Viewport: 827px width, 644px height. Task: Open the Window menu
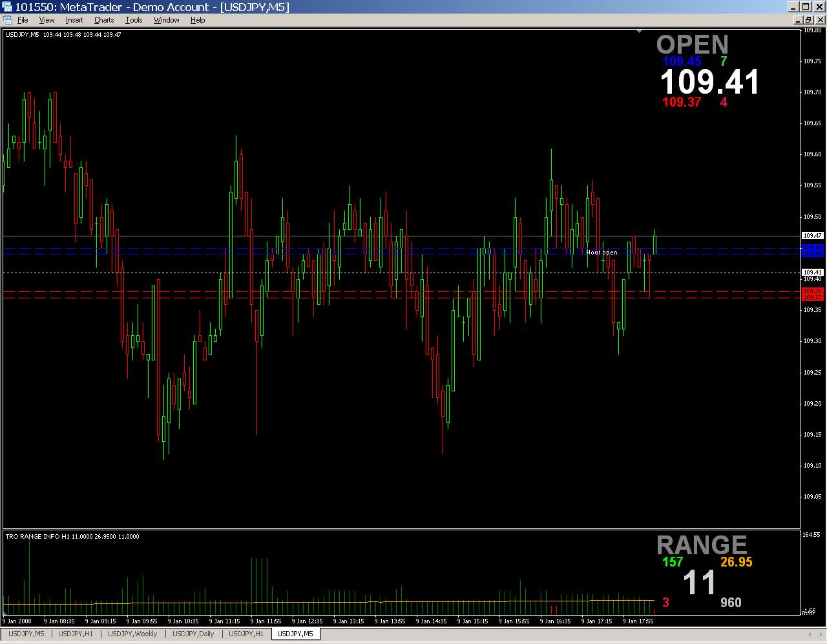[x=166, y=20]
